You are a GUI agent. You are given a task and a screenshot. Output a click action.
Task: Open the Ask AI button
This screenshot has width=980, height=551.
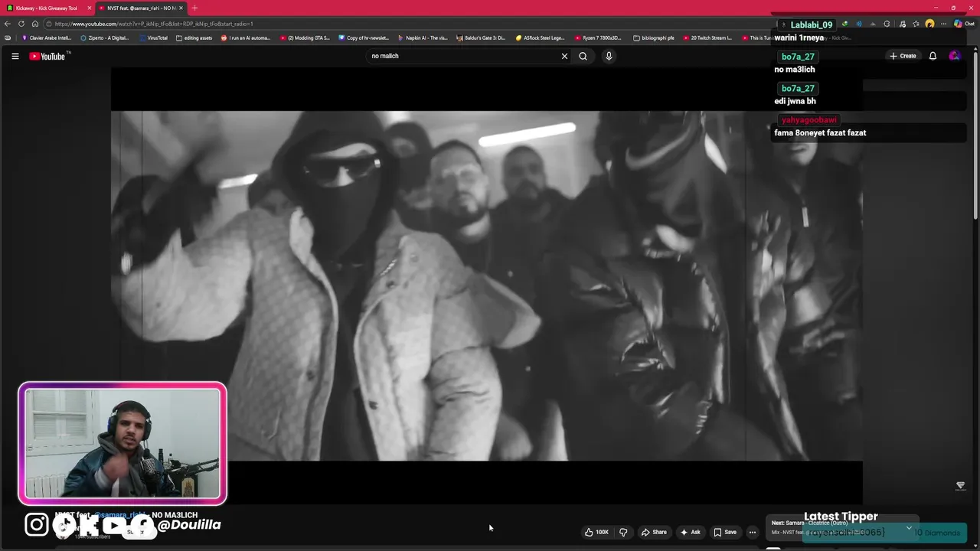click(x=690, y=532)
